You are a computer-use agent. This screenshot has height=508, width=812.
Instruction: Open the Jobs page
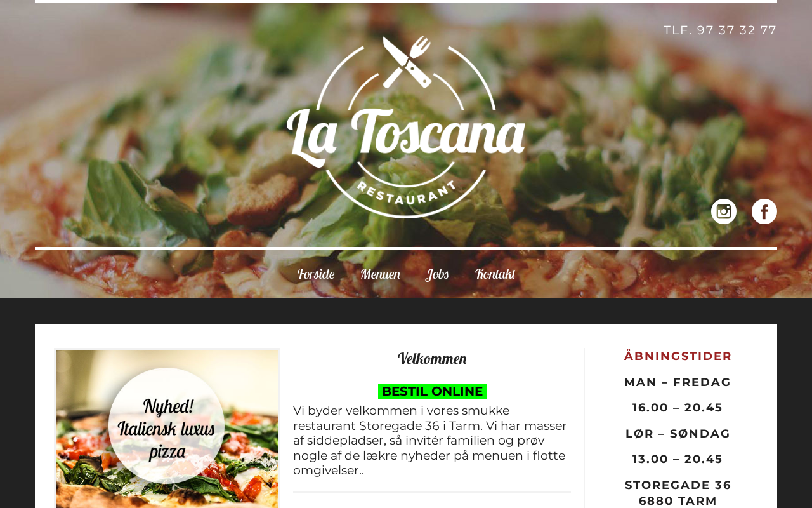point(437,274)
